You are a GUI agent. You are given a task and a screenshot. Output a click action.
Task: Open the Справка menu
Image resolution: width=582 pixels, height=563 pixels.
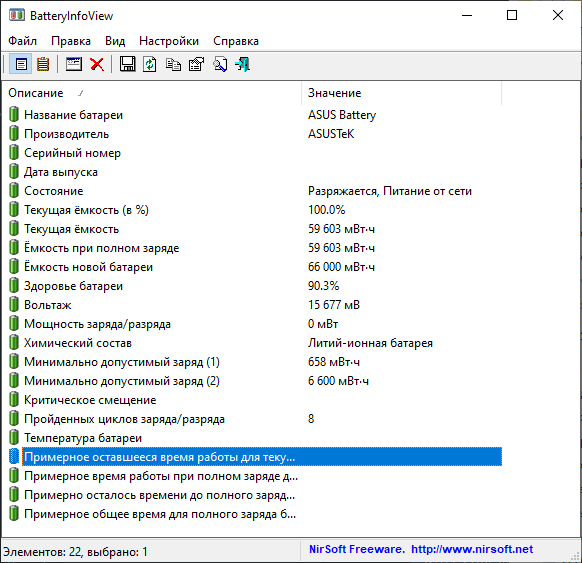coord(236,41)
